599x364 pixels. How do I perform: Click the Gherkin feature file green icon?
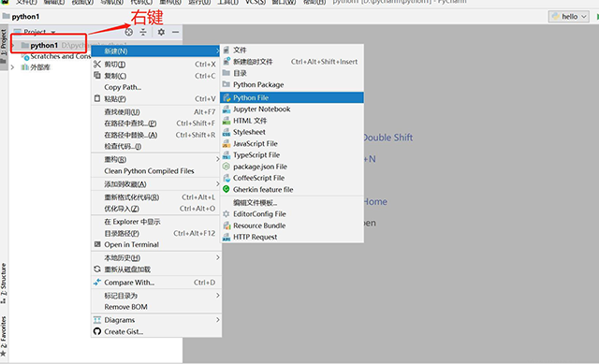click(226, 189)
